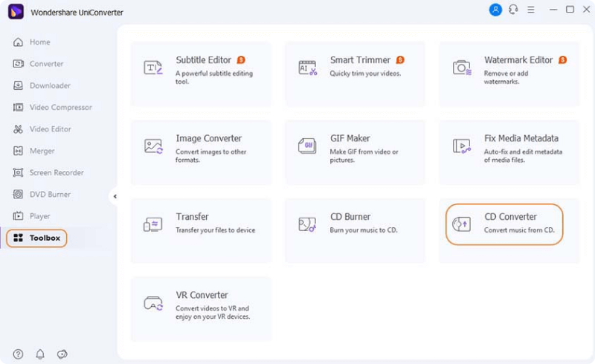Click the CD Burner icon
The width and height of the screenshot is (595, 364).
click(308, 224)
